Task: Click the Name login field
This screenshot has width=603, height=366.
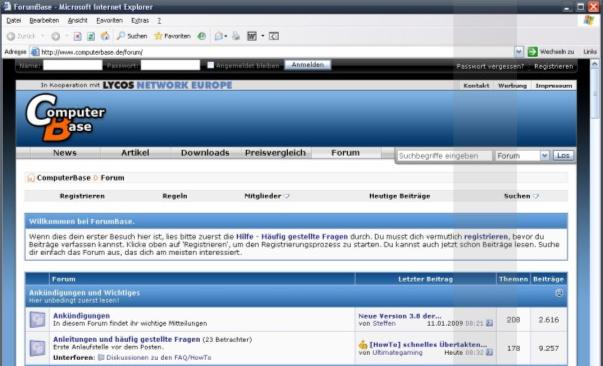Action: [73, 65]
